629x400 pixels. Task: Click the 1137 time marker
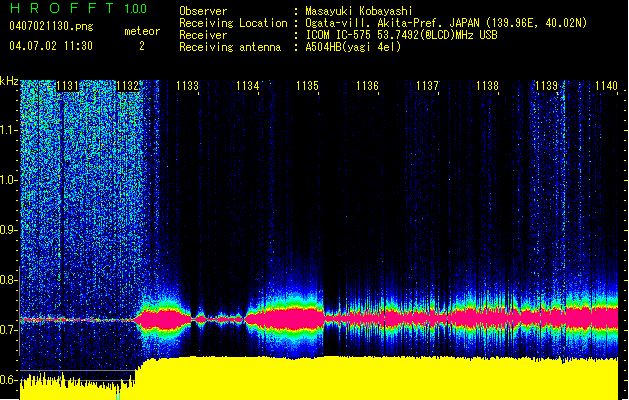click(427, 86)
